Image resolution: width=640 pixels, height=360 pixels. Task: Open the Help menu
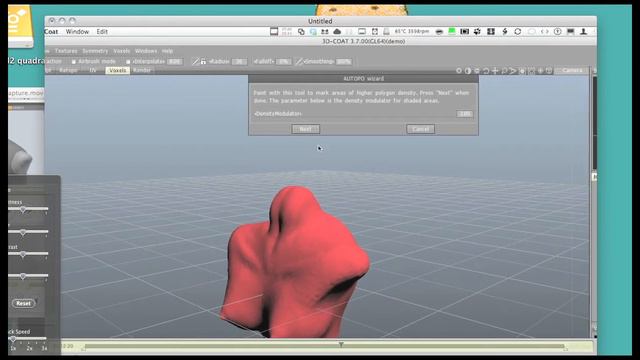pyautogui.click(x=167, y=51)
